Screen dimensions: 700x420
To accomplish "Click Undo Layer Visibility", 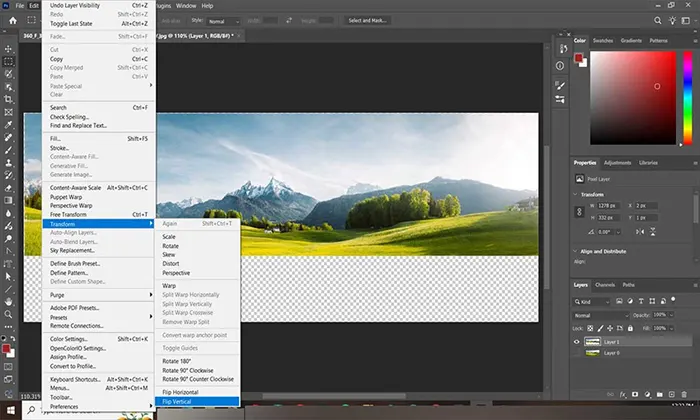I will (x=99, y=5).
